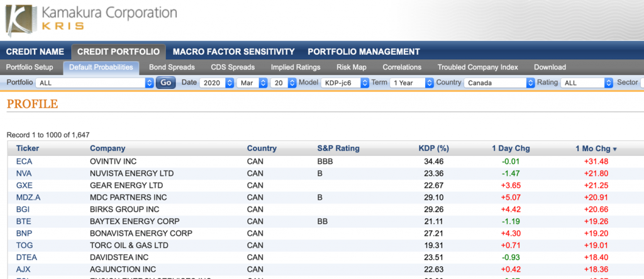Open the ECA ticker link

pyautogui.click(x=23, y=161)
